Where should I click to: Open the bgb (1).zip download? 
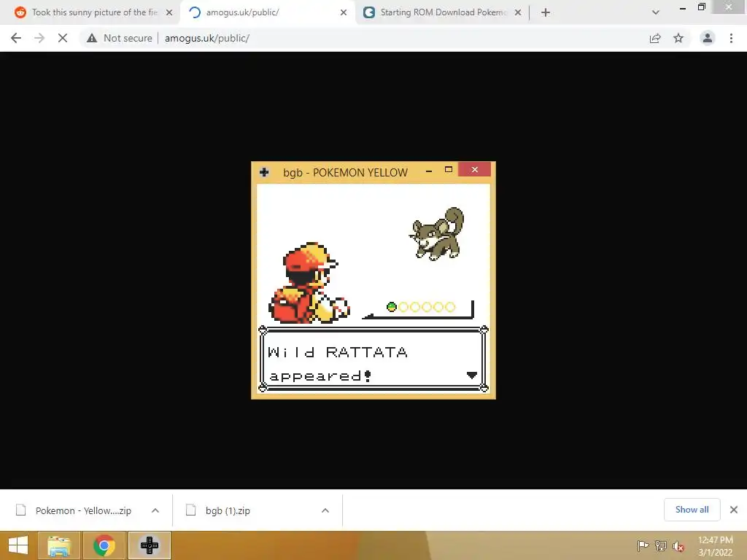click(218, 510)
